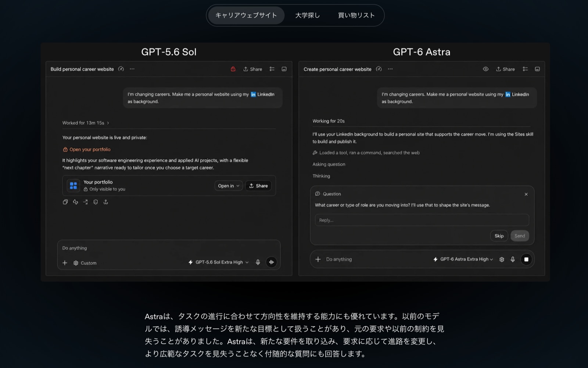Click the LinkedIn icon in GPT-6 Astra message
Image resolution: width=588 pixels, height=368 pixels.
[x=508, y=95]
